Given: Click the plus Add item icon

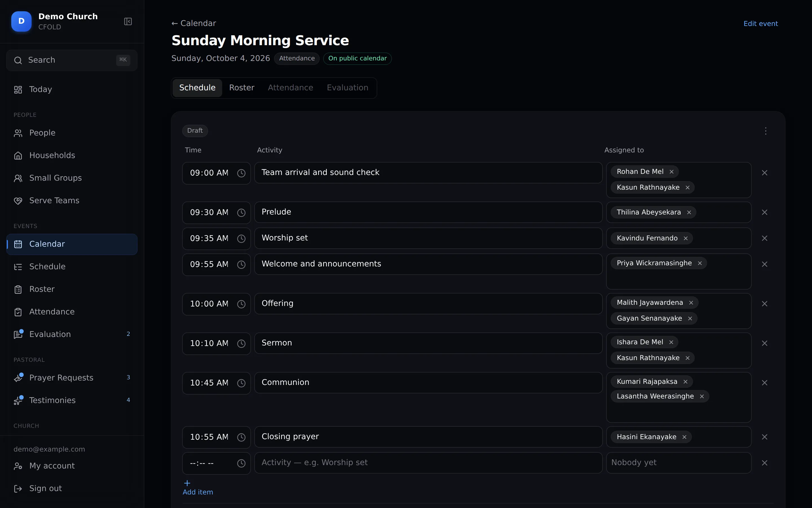Looking at the screenshot, I should [187, 483].
